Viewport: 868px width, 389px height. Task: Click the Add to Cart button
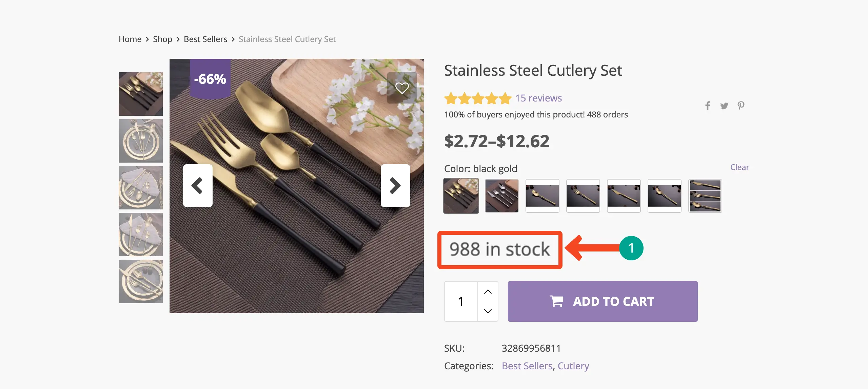click(603, 301)
